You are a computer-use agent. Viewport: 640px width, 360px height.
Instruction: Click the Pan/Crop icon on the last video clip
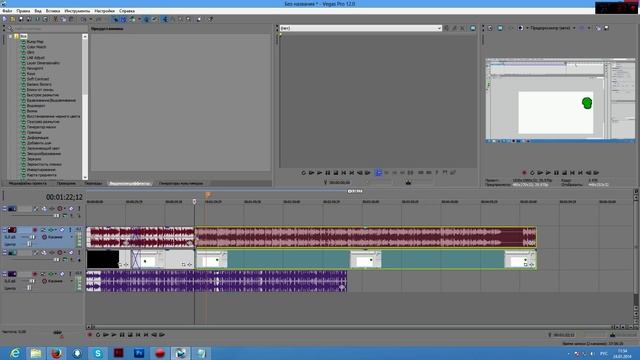(x=526, y=264)
